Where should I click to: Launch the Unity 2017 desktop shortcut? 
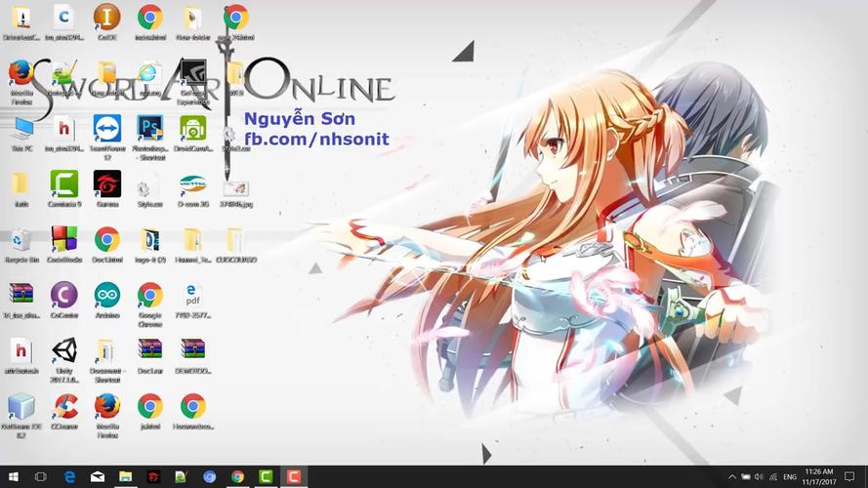pos(64,350)
